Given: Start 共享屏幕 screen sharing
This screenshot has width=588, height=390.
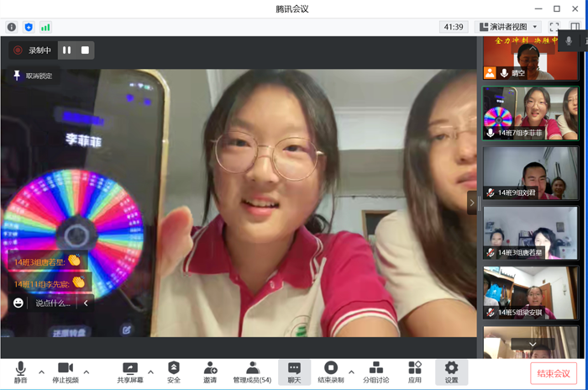Looking at the screenshot, I should (130, 372).
